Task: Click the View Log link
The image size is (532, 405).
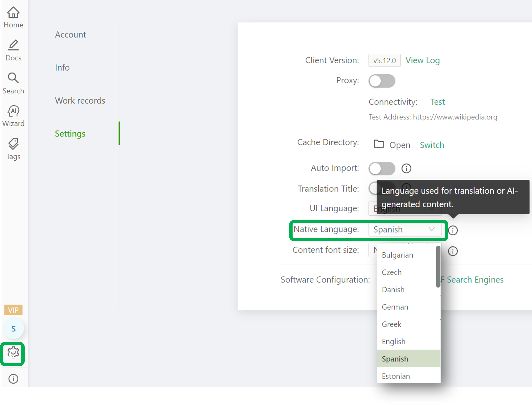Action: [423, 60]
